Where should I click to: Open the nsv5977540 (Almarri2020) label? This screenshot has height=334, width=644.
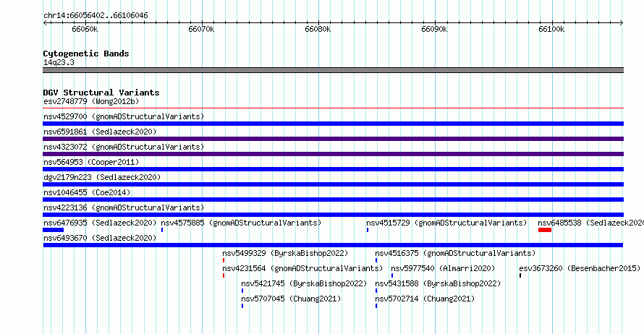coord(443,268)
